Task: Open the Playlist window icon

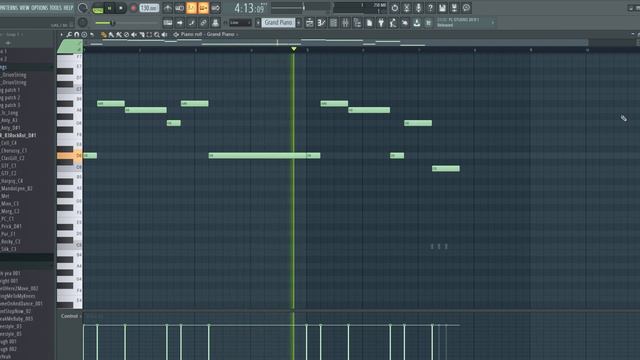Action: [x=309, y=22]
